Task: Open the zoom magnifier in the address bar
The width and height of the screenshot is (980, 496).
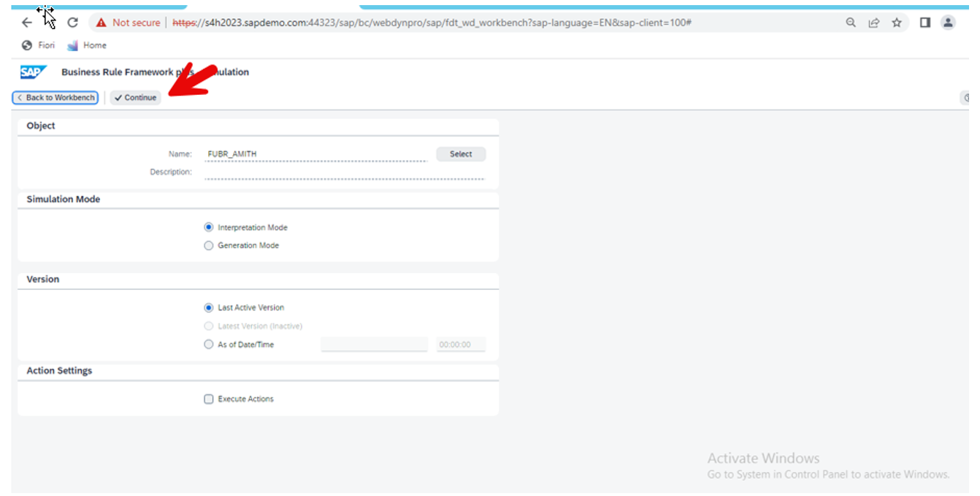Action: pos(851,23)
